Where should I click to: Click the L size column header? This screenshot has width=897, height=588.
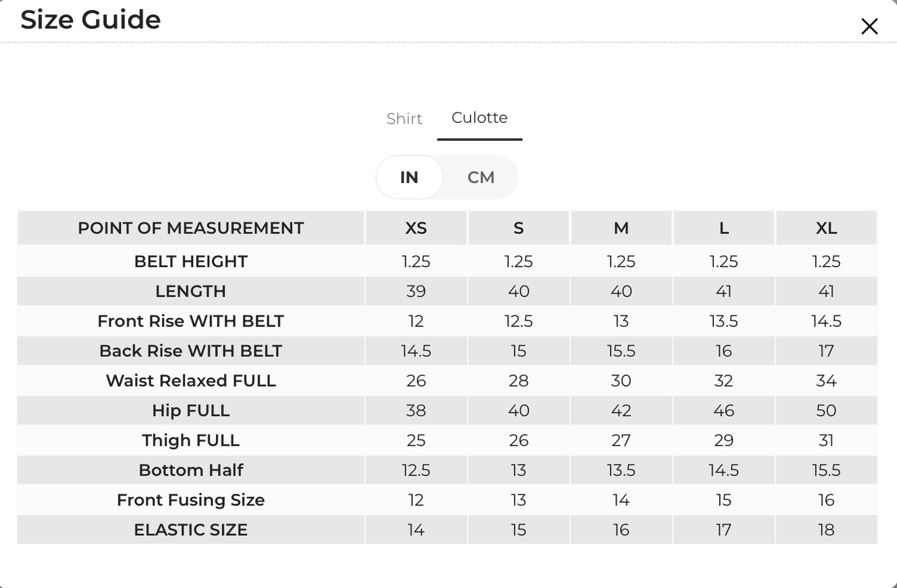(x=724, y=228)
